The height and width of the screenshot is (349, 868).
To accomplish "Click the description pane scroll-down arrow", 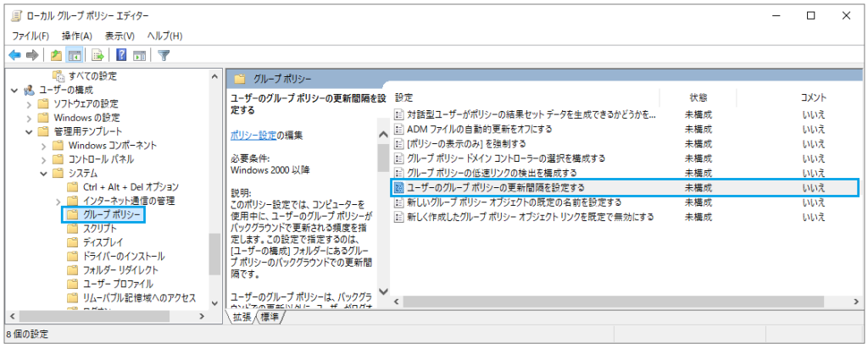I will click(x=383, y=291).
